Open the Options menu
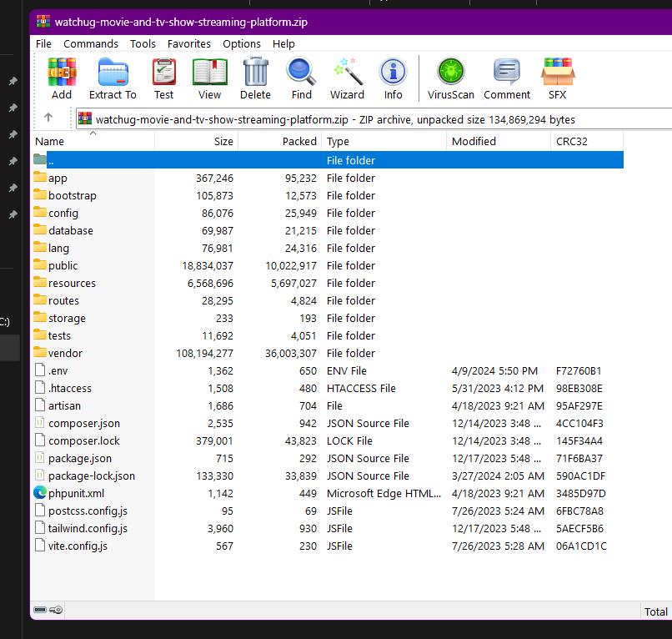Viewport: 672px width, 639px height. (x=242, y=43)
